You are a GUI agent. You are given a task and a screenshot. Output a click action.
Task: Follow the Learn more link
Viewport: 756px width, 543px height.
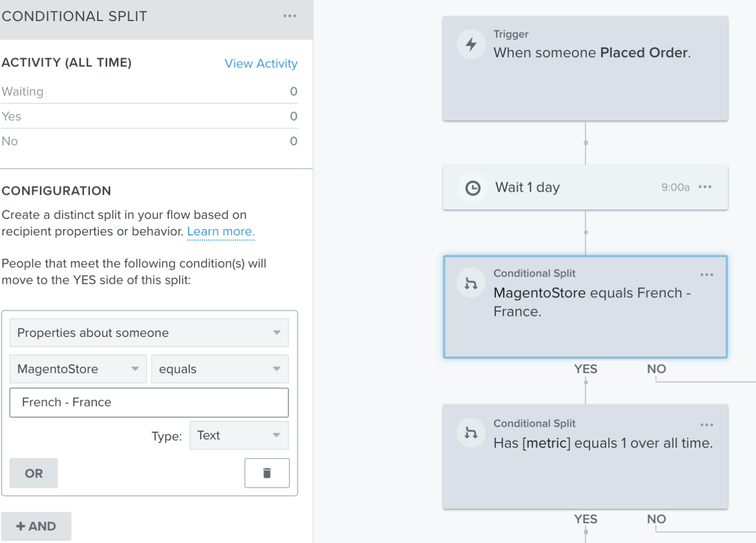click(220, 231)
